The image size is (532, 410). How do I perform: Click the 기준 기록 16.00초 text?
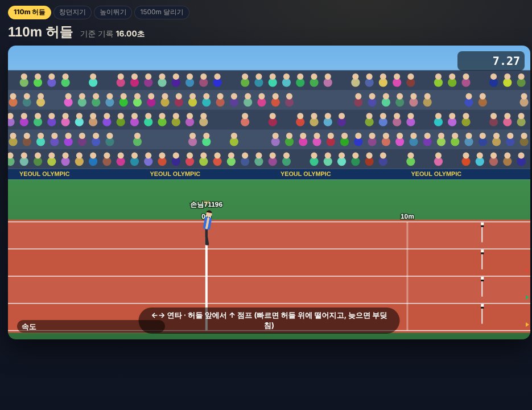pos(112,34)
